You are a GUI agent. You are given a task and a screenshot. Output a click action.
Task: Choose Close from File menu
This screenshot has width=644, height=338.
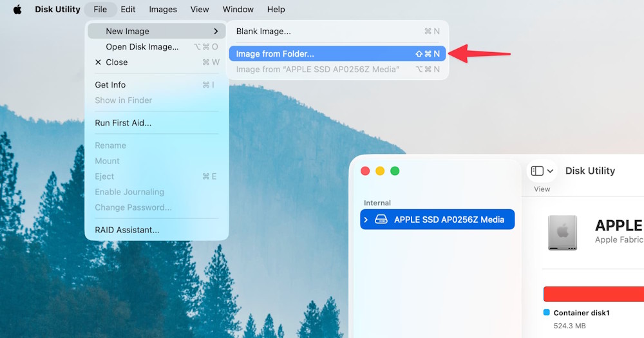156,62
